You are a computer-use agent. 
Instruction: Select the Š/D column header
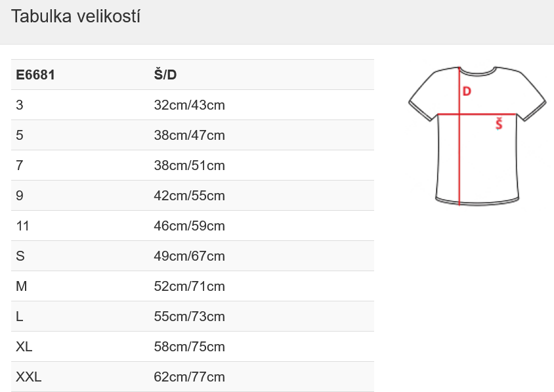coord(165,75)
